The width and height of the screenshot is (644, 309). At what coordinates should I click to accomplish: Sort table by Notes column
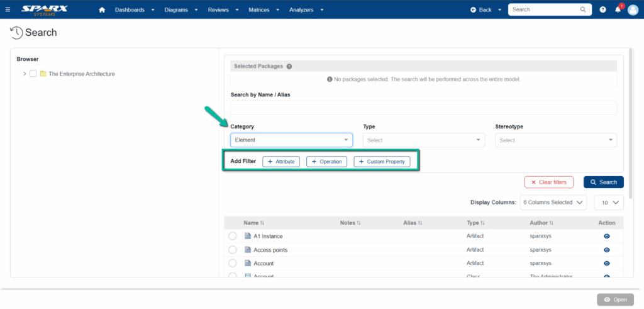(350, 223)
